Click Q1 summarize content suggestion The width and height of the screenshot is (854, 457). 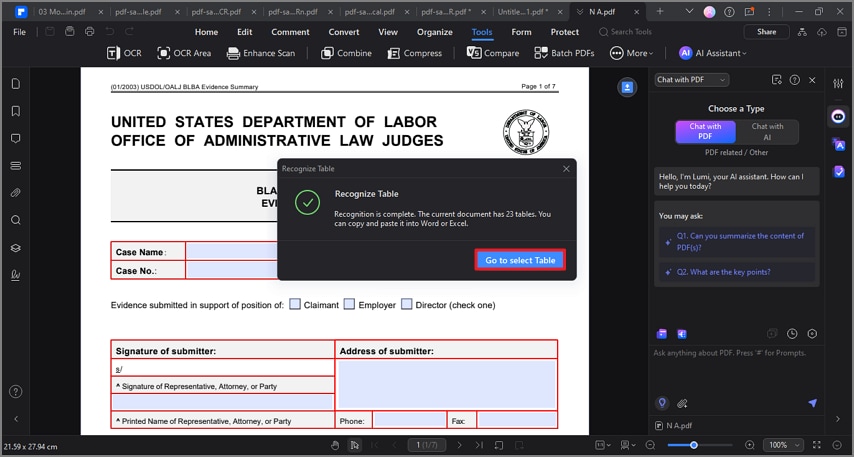click(x=737, y=241)
